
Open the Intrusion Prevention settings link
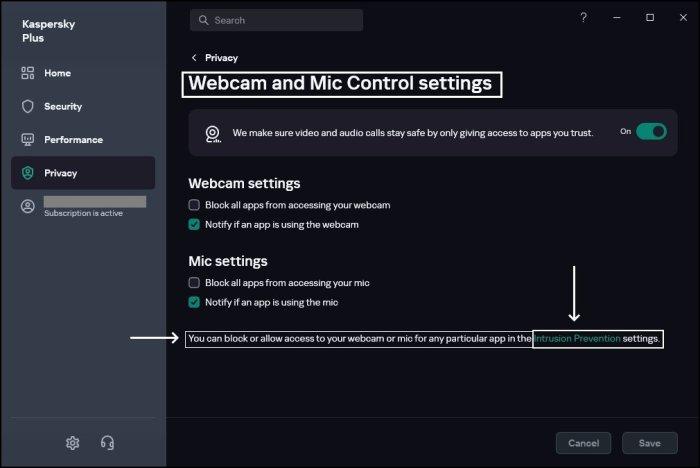click(x=577, y=339)
